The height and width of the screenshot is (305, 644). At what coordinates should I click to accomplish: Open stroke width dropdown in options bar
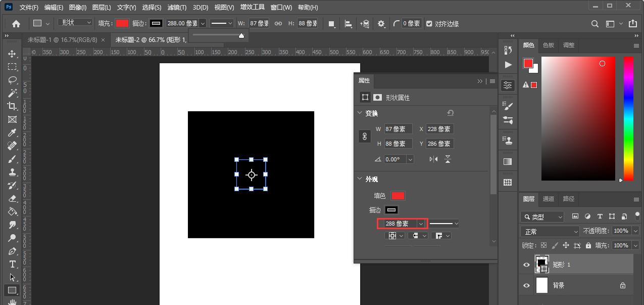point(203,23)
